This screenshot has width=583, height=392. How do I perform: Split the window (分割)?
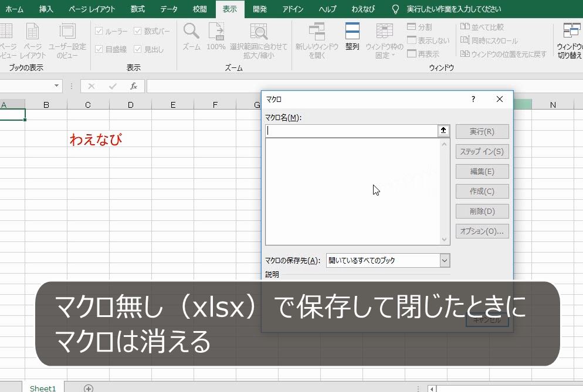coord(419,27)
